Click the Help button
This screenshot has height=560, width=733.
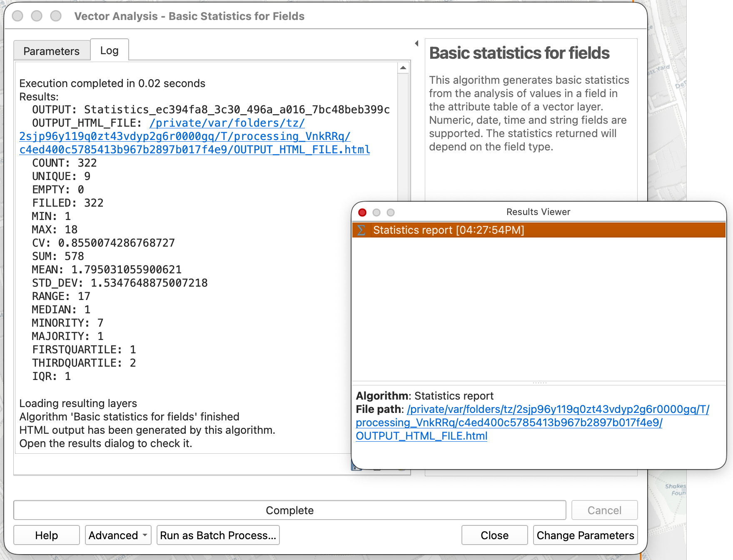point(47,535)
